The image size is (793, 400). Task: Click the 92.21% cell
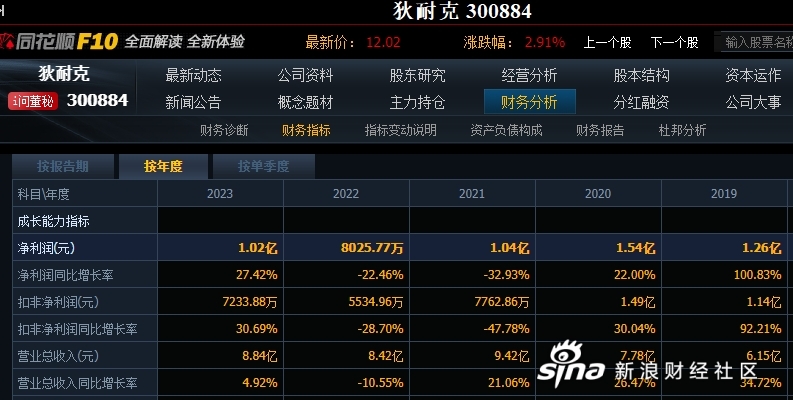761,329
